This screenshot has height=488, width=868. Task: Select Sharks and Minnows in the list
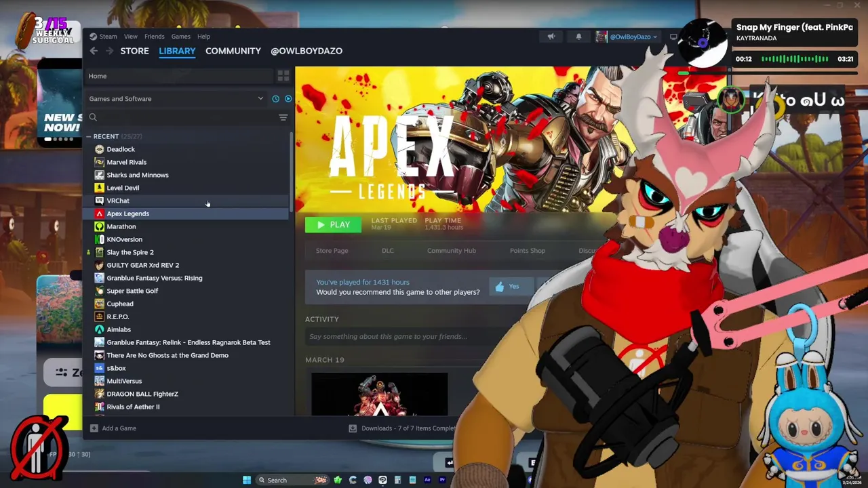coord(187,175)
